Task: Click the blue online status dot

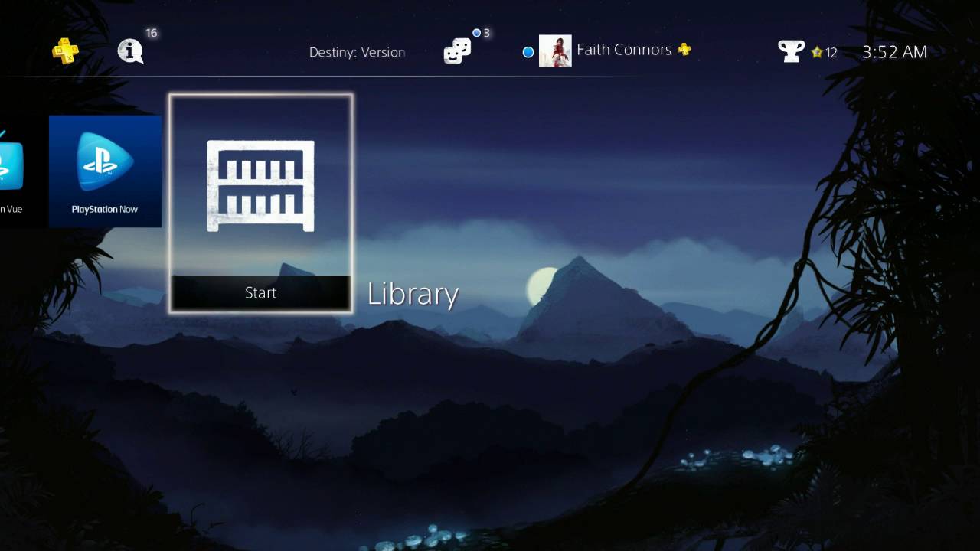Action: pyautogui.click(x=528, y=52)
